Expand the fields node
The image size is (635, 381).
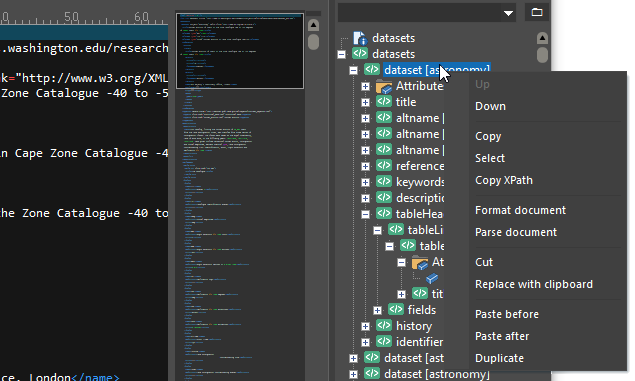[377, 310]
